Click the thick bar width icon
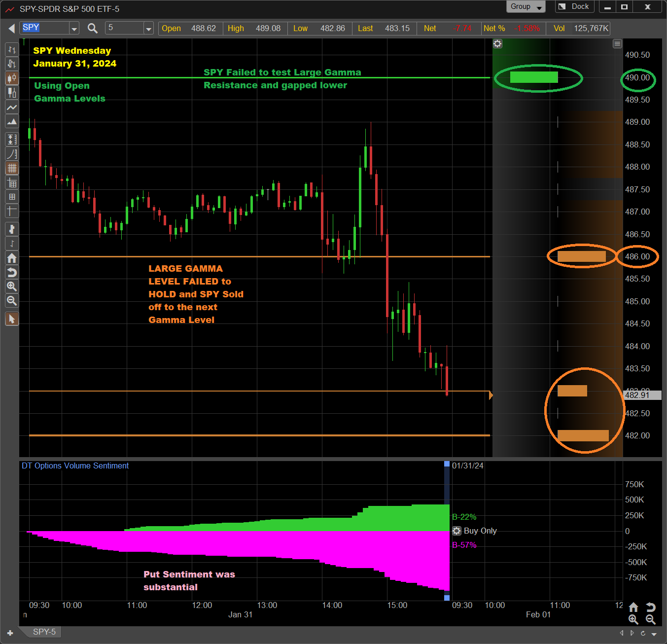 [x=12, y=229]
